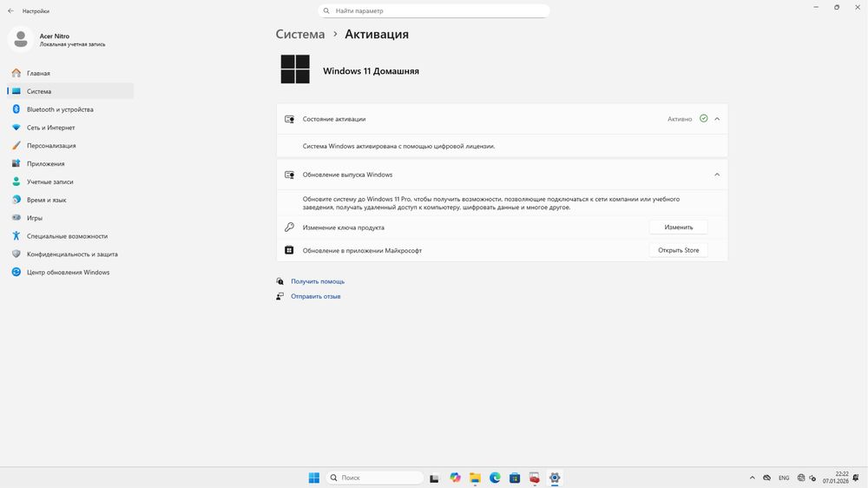Open the Получить помощь link

(x=318, y=281)
